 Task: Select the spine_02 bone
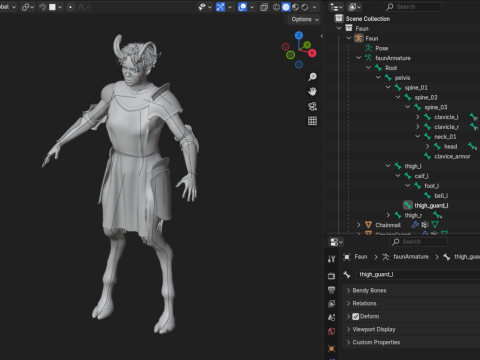pyautogui.click(x=426, y=97)
